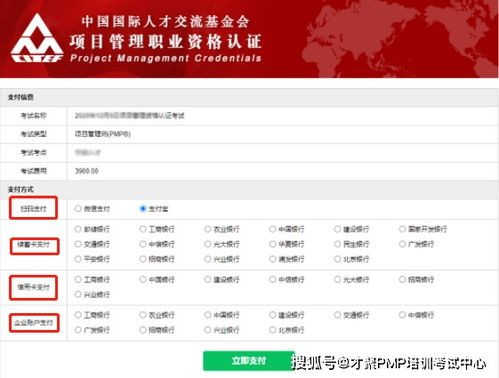
Task: Click the 企业账户支付 row label
Action: tap(33, 323)
